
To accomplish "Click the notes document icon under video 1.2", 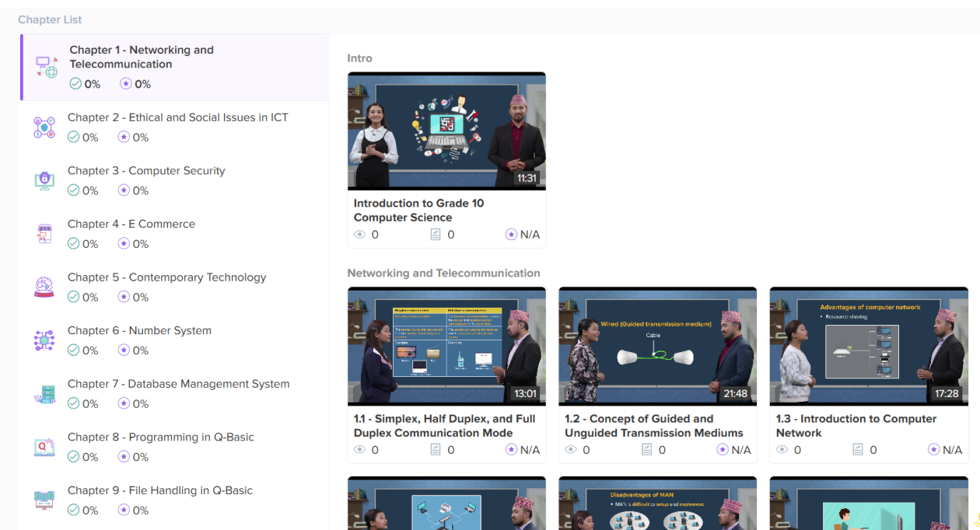I will pos(646,450).
